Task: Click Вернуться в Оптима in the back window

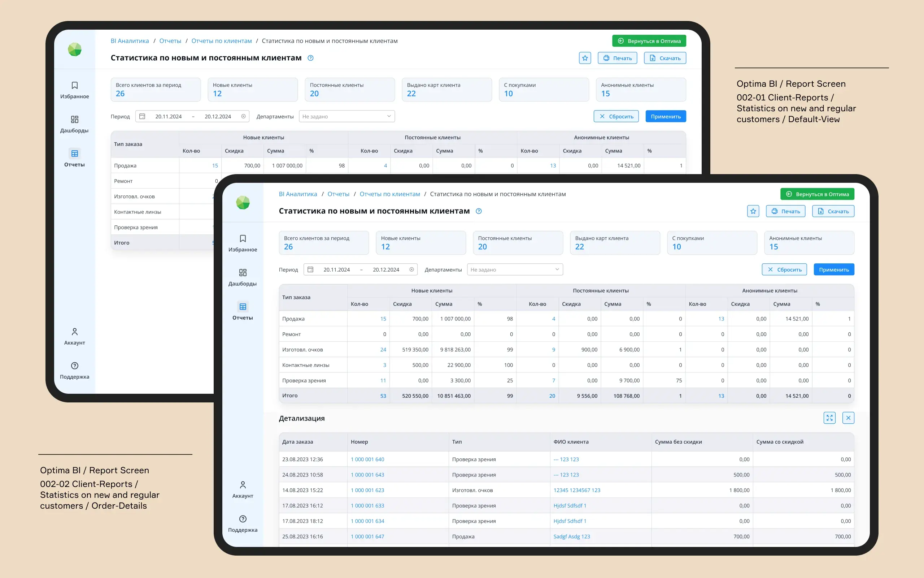Action: coord(649,41)
